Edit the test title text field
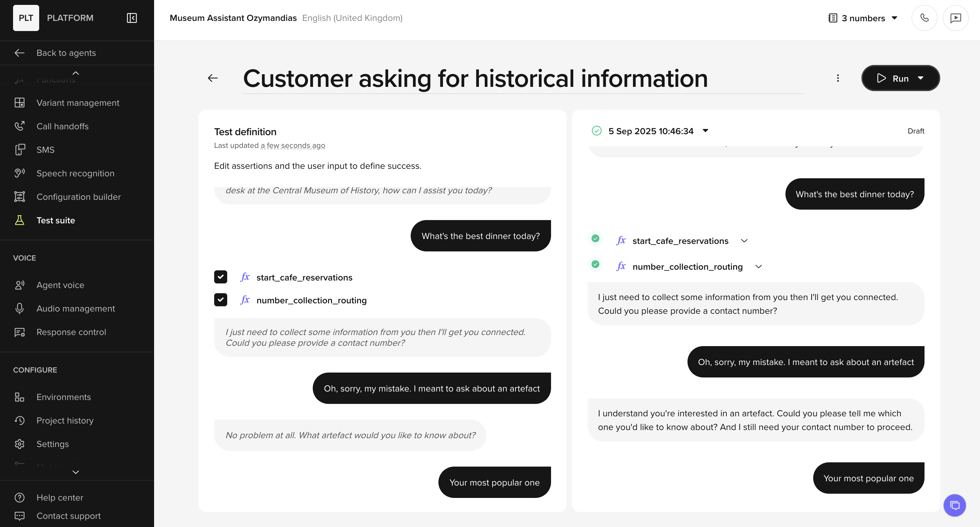 tap(475, 78)
